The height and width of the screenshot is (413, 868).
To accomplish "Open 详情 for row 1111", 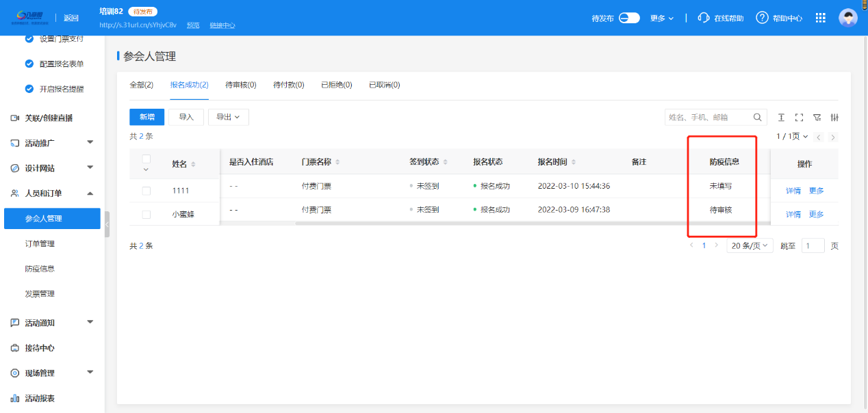I will (x=793, y=191).
